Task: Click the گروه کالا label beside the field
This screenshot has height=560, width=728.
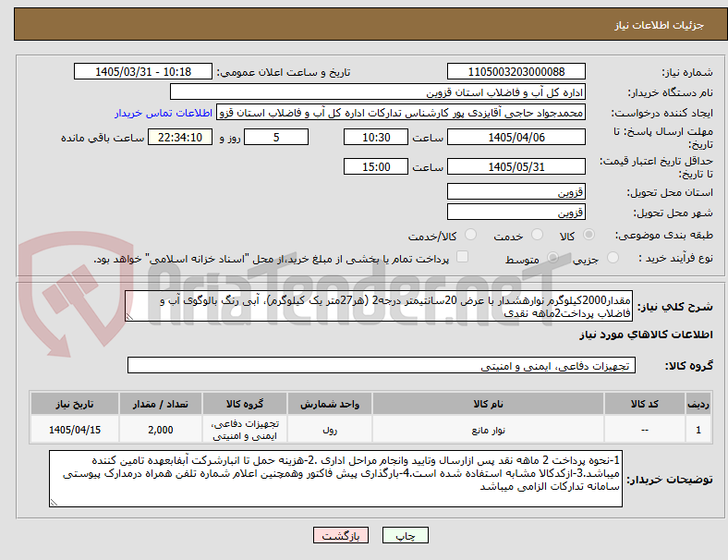Action: [688, 365]
